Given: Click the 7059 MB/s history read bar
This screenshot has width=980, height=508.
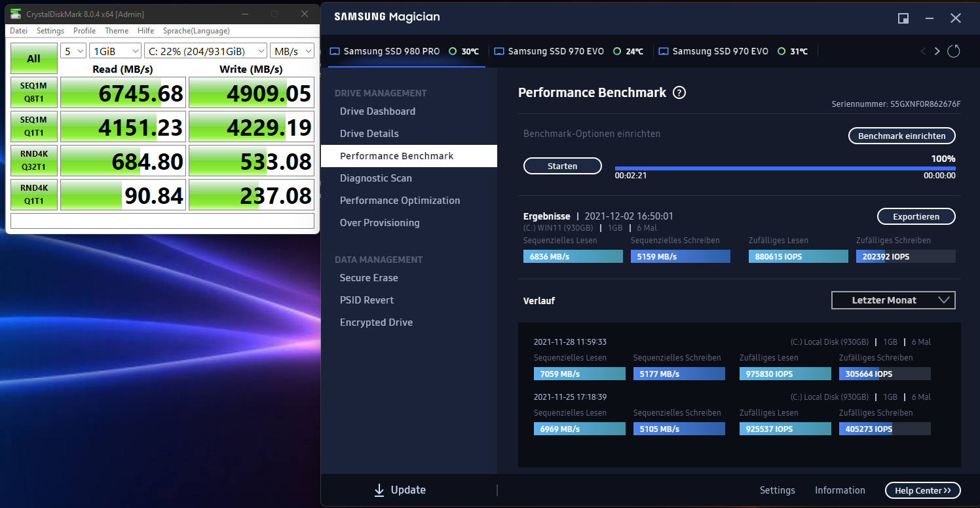Looking at the screenshot, I should tap(580, 374).
